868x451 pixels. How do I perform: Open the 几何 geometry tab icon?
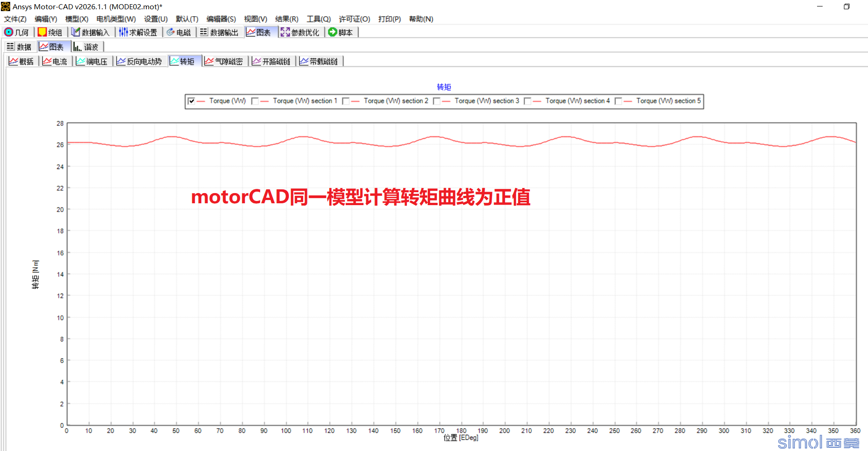tap(8, 32)
